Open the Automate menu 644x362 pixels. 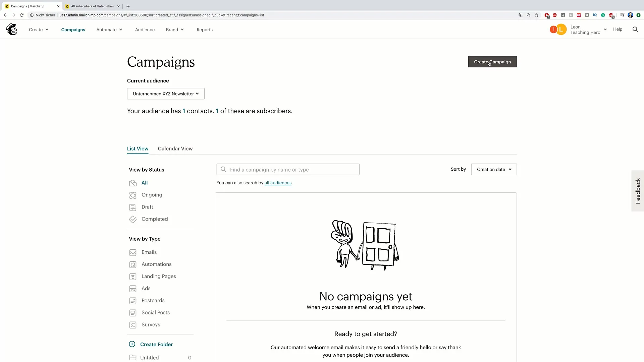click(109, 29)
